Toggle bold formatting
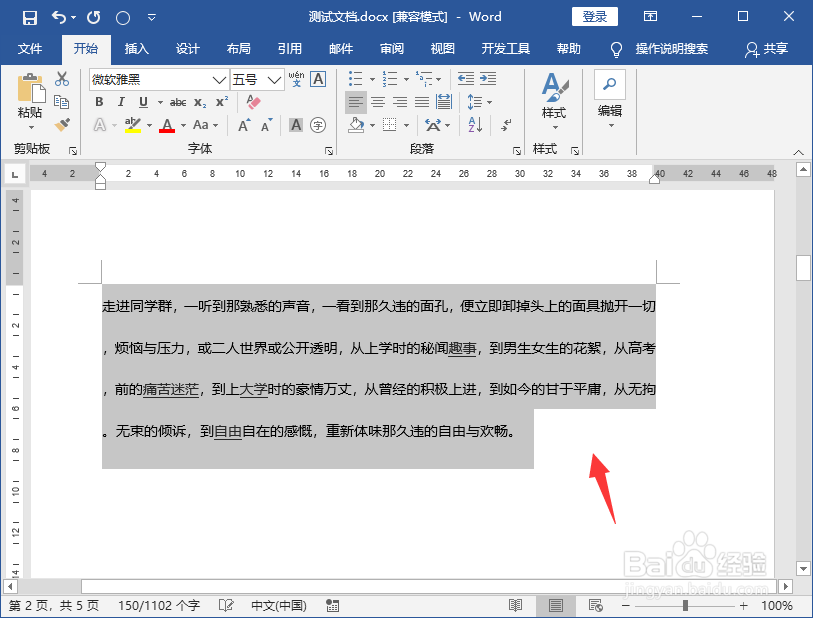 [99, 102]
